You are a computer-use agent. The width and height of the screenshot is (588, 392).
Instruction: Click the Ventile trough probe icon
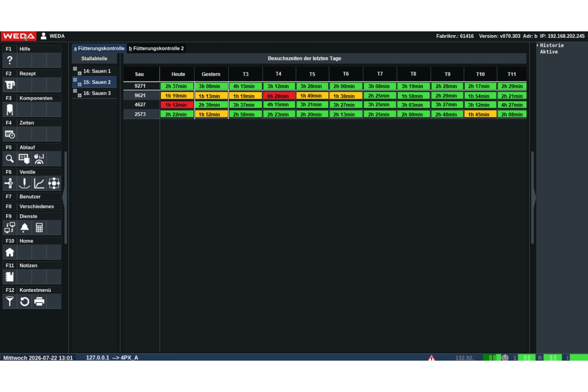24,183
